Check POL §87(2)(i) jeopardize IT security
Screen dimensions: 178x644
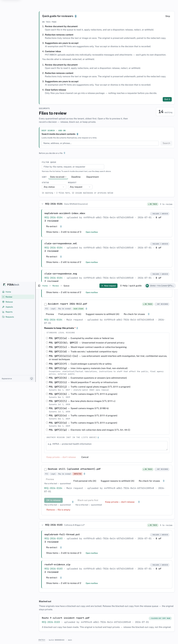click(x=47, y=382)
